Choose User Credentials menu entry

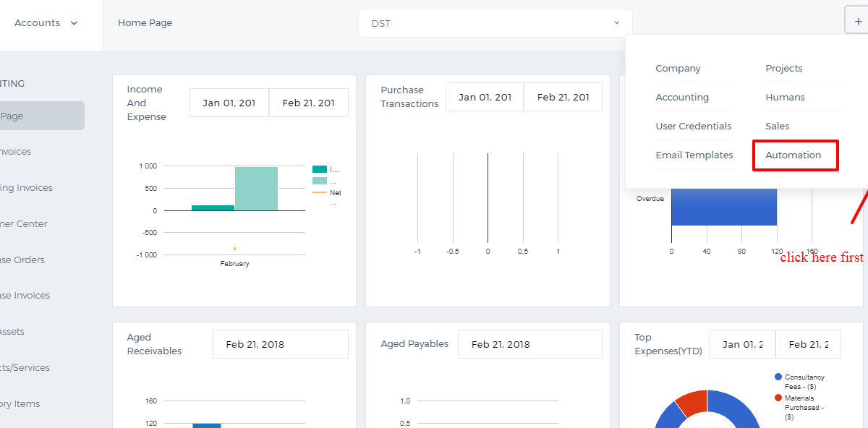coord(694,127)
